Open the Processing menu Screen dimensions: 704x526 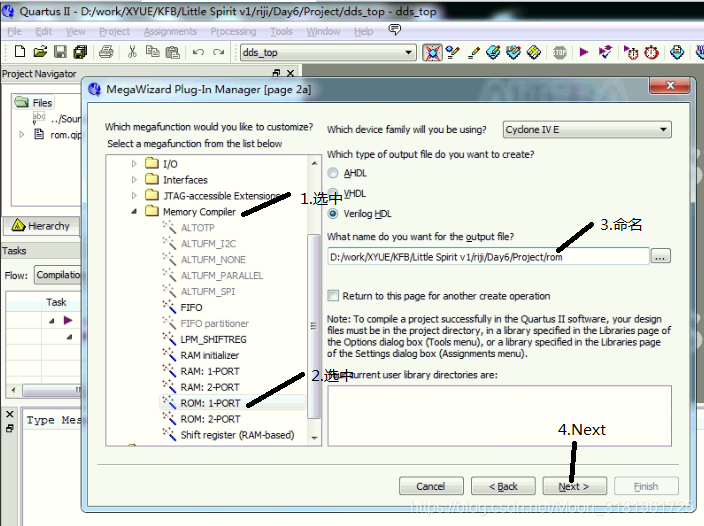coord(233,31)
